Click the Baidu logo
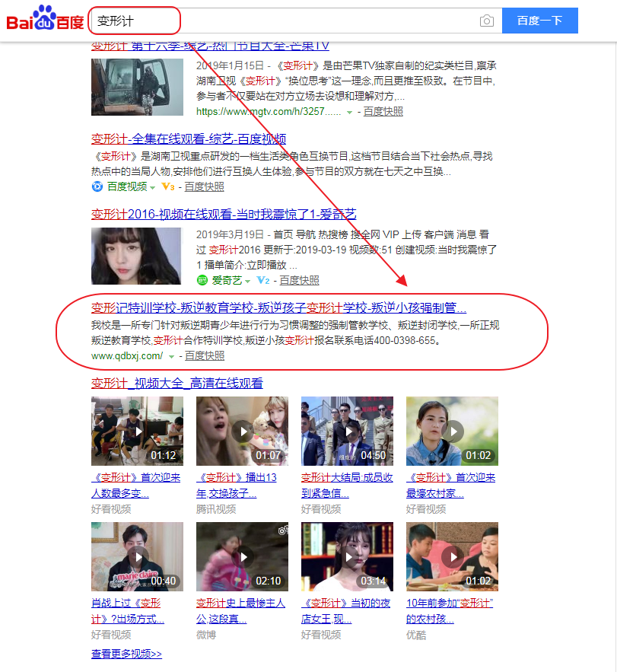Screen dimensions: 617x672 [45, 18]
